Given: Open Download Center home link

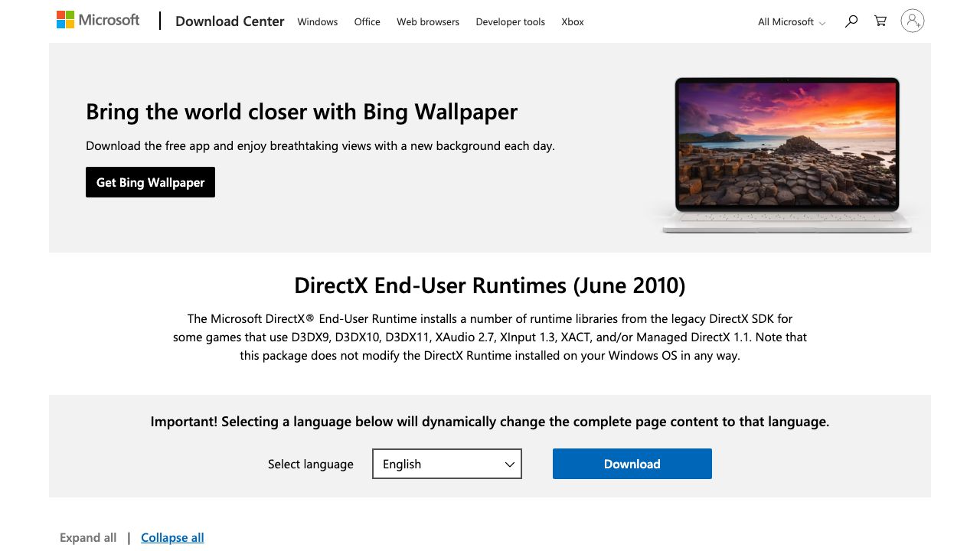Looking at the screenshot, I should pyautogui.click(x=230, y=21).
